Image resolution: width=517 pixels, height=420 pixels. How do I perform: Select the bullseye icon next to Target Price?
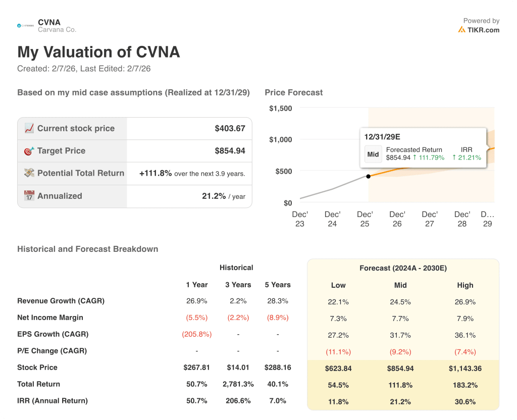[30, 151]
